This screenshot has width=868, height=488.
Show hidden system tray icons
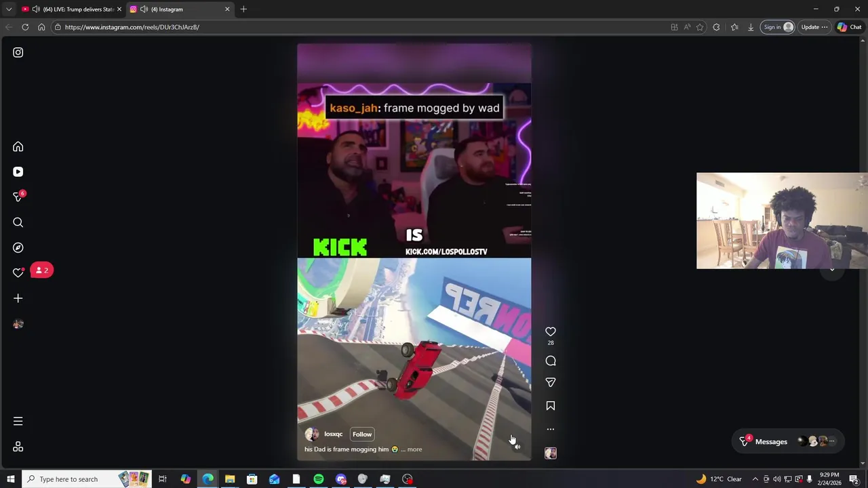pos(755,479)
